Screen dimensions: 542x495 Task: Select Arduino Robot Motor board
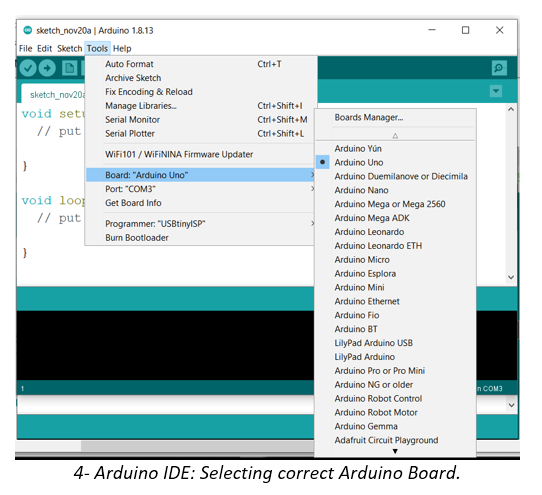tap(395, 412)
